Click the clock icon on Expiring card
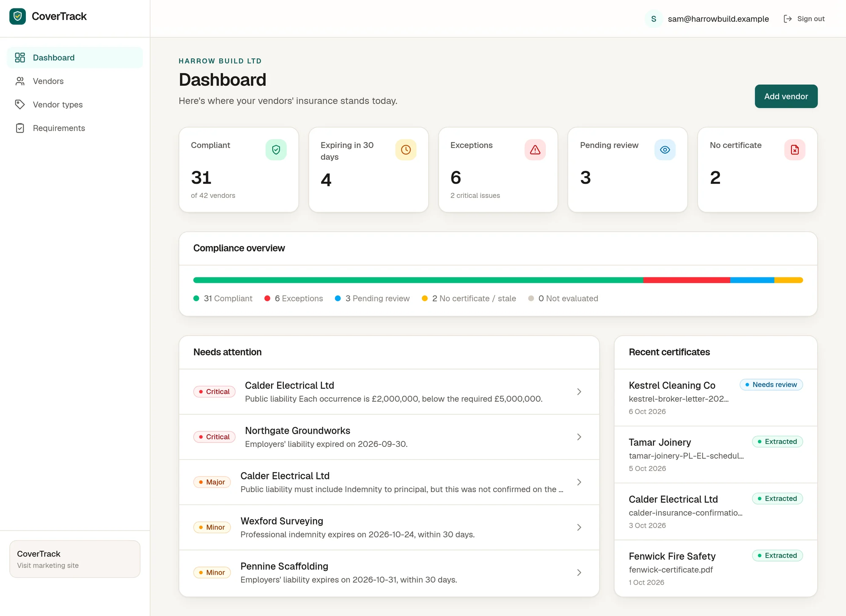The height and width of the screenshot is (616, 846). [406, 150]
